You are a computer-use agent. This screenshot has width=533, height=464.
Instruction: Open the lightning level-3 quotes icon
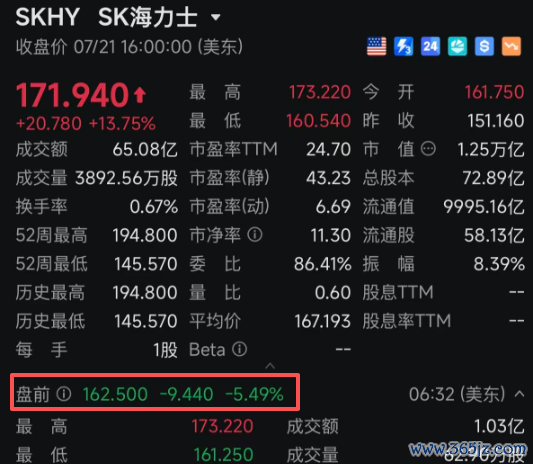point(403,46)
